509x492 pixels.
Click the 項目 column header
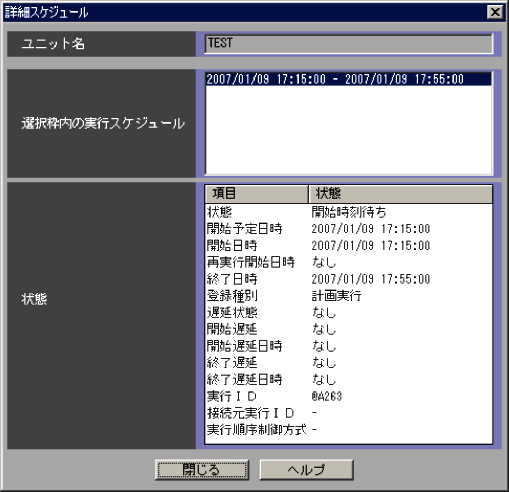pyautogui.click(x=256, y=194)
